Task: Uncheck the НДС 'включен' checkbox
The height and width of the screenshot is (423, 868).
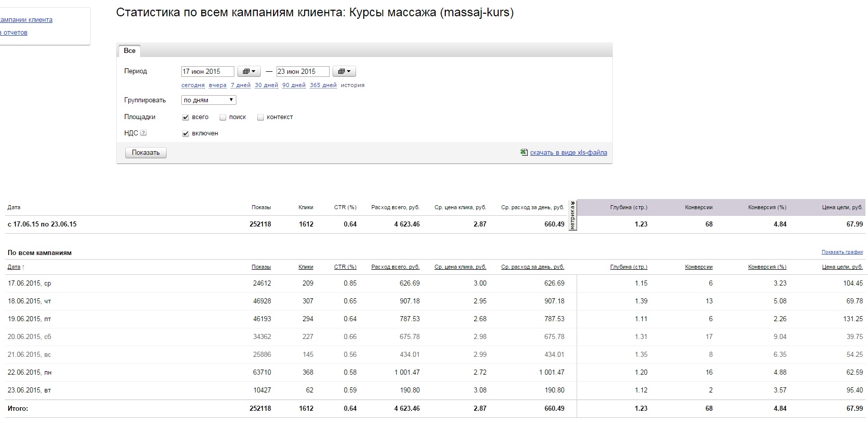Action: pos(186,134)
